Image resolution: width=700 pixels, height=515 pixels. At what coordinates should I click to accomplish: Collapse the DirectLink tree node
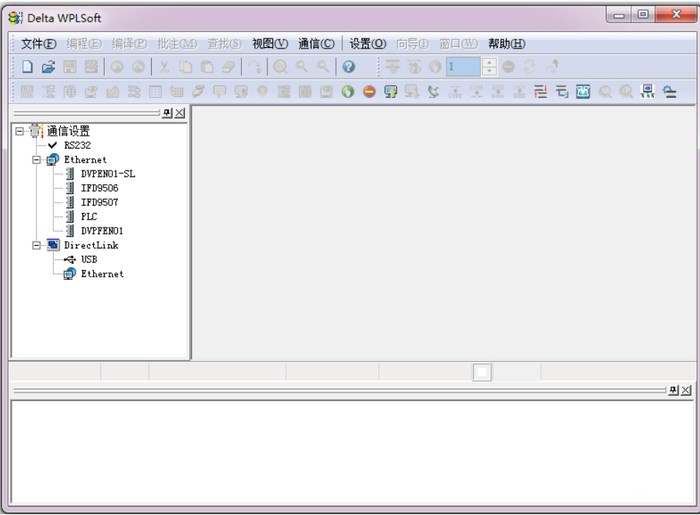pyautogui.click(x=36, y=245)
